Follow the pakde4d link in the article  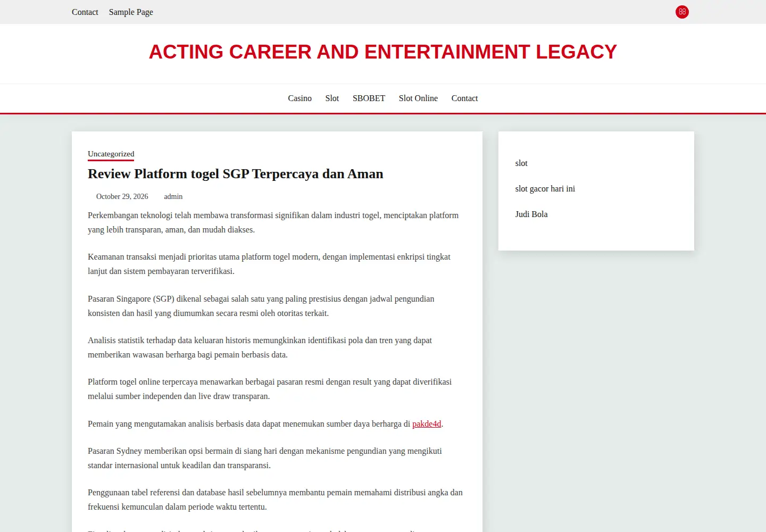(427, 424)
